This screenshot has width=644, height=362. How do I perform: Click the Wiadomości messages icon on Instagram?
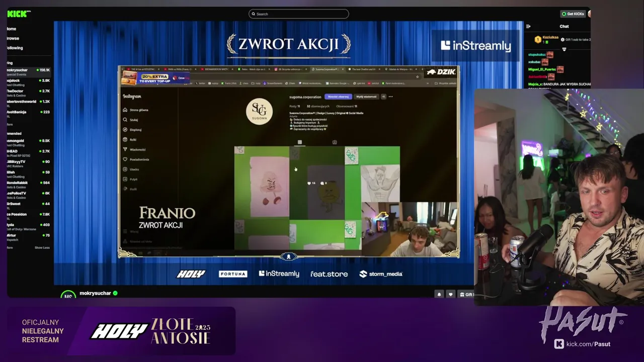tap(125, 149)
